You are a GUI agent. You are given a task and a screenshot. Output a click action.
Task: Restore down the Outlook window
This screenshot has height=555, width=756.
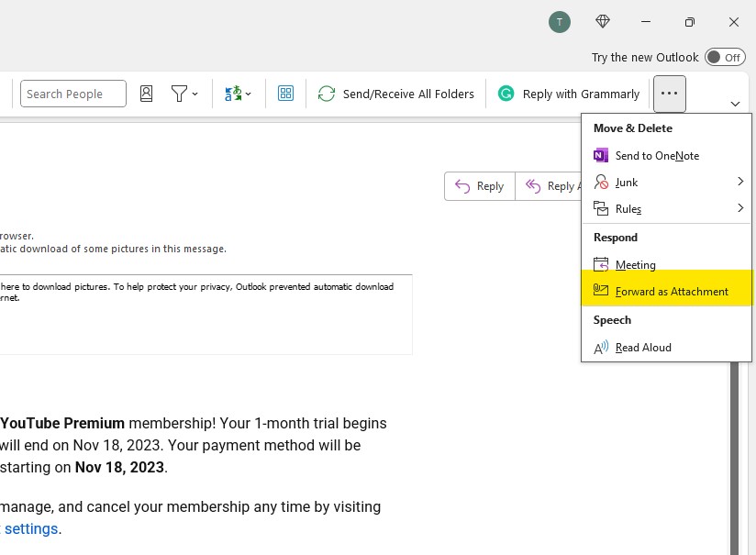pyautogui.click(x=690, y=22)
